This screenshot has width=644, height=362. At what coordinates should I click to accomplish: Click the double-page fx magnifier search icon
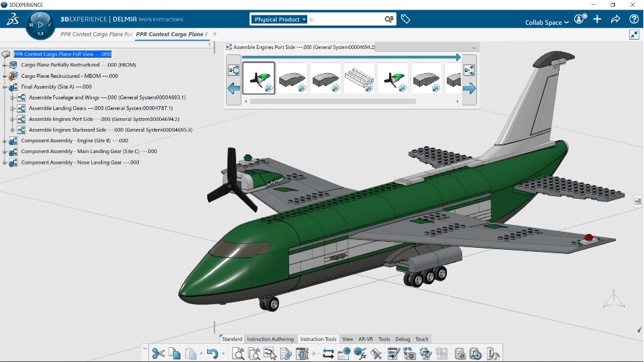pyautogui.click(x=254, y=353)
